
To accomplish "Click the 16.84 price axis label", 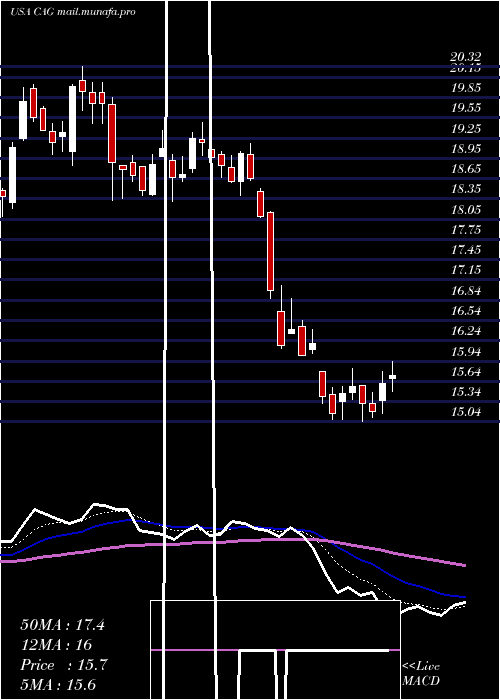I will coord(466,291).
